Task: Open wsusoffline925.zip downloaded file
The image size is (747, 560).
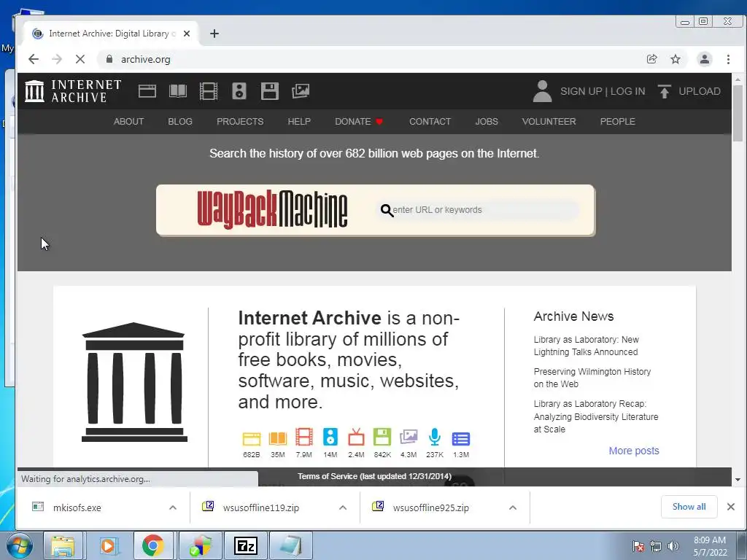Action: click(430, 507)
